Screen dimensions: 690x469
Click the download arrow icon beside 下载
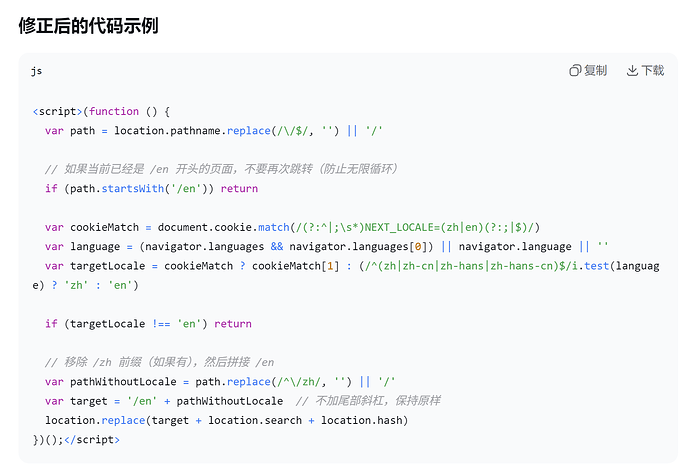coord(632,70)
